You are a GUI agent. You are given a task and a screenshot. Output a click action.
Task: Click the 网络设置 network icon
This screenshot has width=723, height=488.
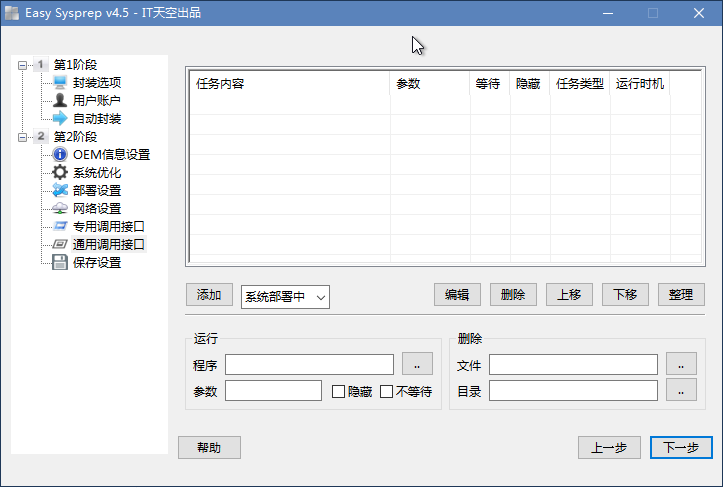[60, 209]
